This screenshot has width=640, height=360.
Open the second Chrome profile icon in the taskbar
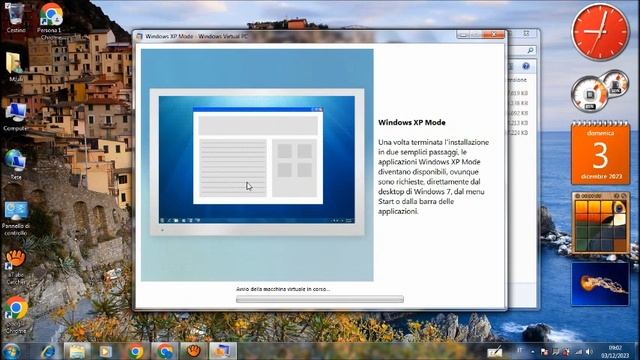click(x=164, y=351)
